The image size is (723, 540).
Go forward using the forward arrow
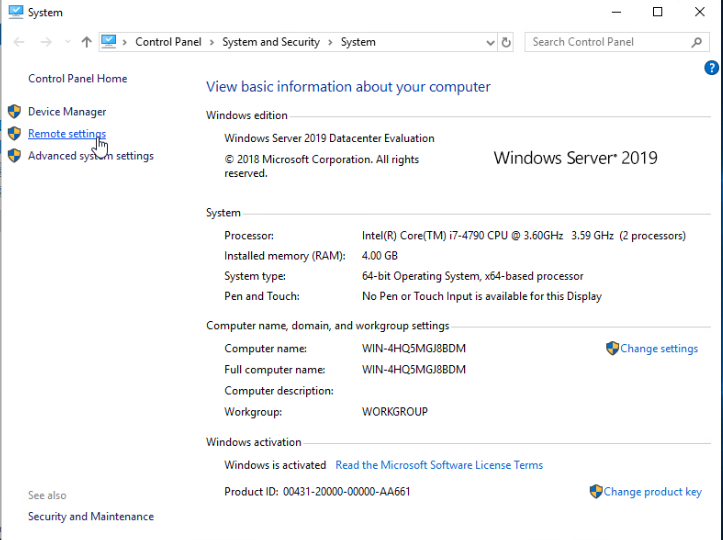coord(46,42)
